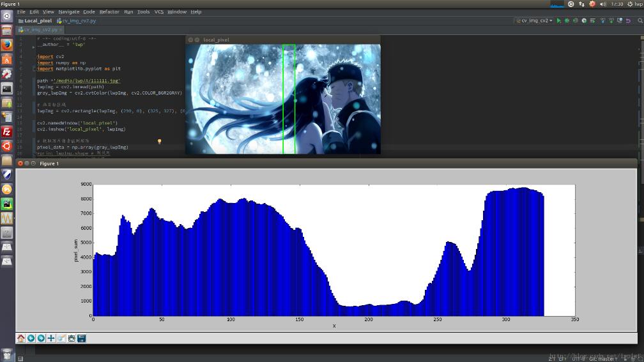The image size is (644, 362).
Task: Run cv_img_cv2 with green play icon
Action: tap(559, 20)
